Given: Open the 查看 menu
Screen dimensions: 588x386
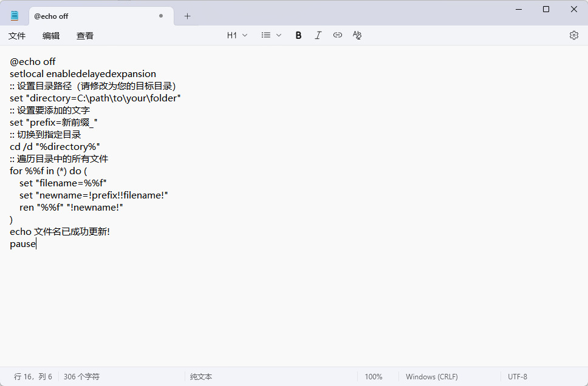Looking at the screenshot, I should coord(85,36).
